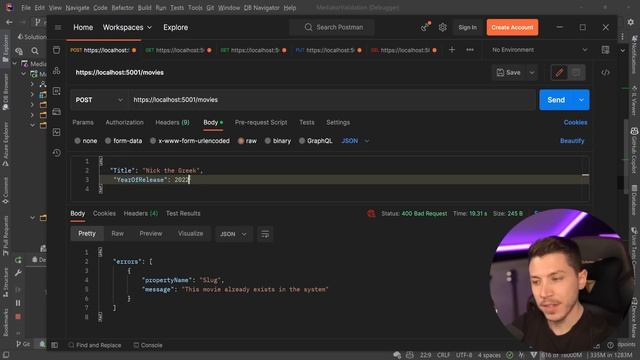Viewport: 640px width, 360px height.
Task: Toggle Postman bottom sidebar icon
Action: click(54, 345)
